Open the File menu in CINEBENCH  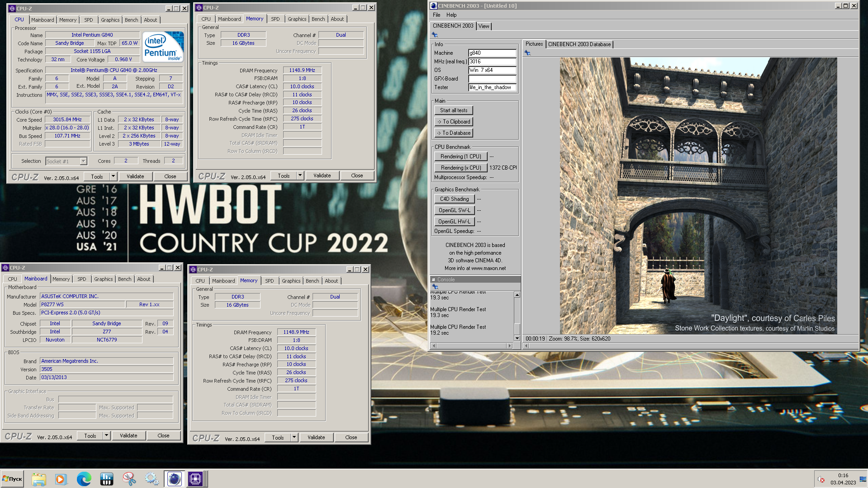pos(436,15)
